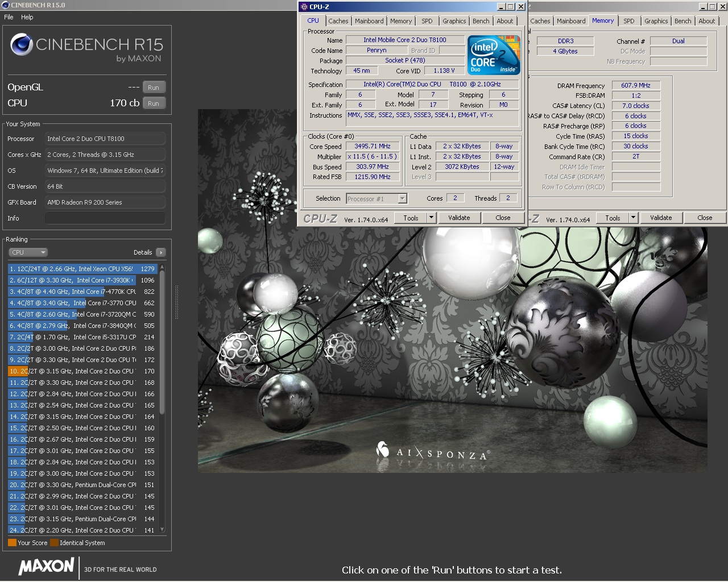Screen dimensions: 728x582
Task: Select the CPU tab in front CPU-Z
Action: coord(313,20)
